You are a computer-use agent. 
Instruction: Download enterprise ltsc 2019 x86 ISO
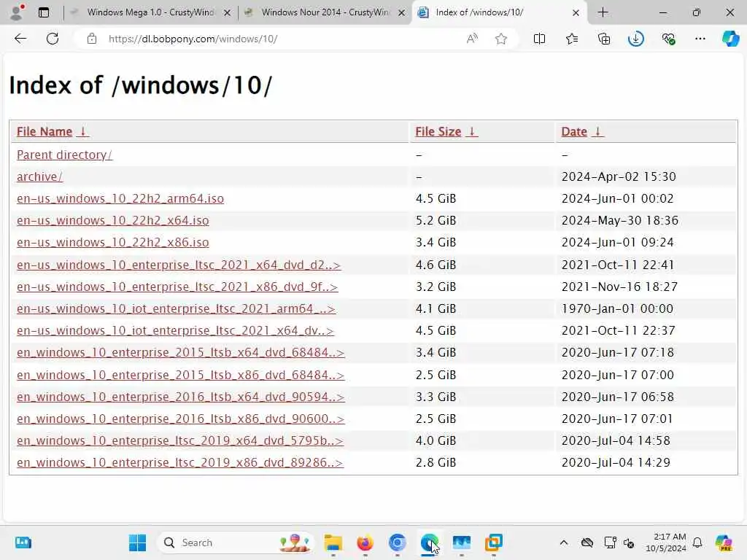(180, 462)
